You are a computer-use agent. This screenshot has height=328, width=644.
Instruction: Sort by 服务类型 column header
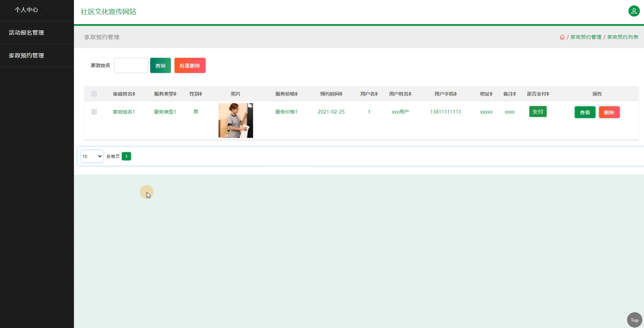pos(165,94)
